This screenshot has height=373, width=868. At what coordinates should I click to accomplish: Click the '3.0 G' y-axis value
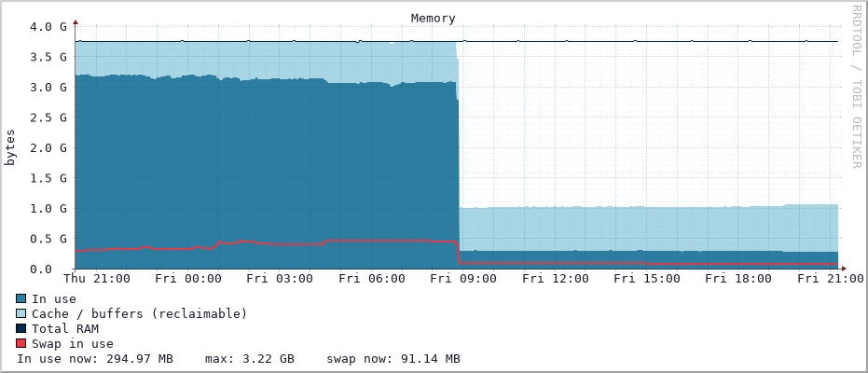[x=47, y=88]
